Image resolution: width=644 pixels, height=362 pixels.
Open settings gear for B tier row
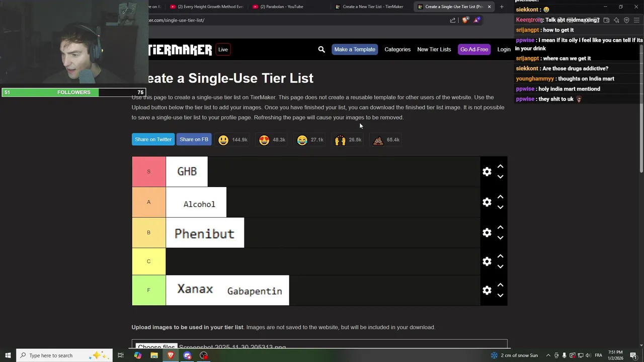pos(487,233)
